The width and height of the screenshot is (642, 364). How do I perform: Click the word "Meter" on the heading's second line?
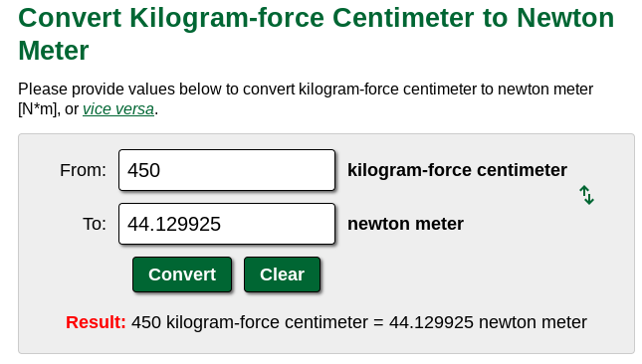click(x=54, y=51)
